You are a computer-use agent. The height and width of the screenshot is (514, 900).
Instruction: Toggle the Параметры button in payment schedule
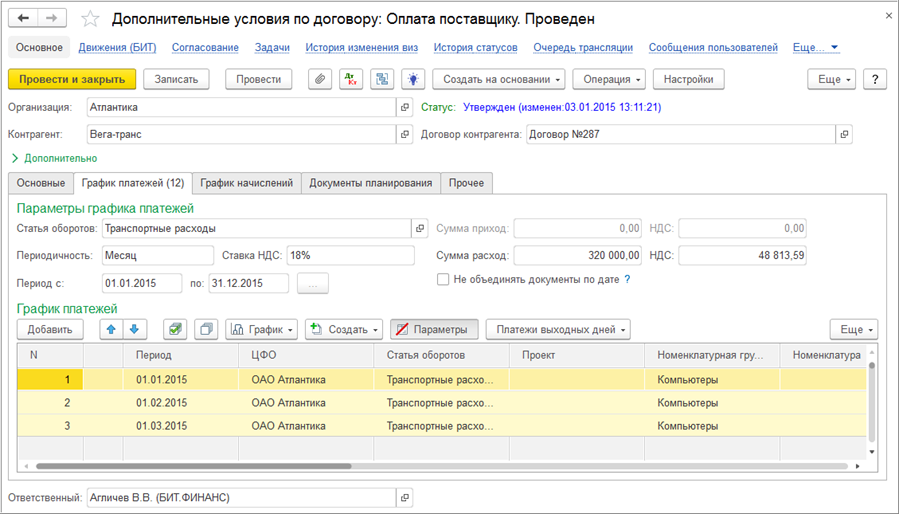(x=434, y=329)
